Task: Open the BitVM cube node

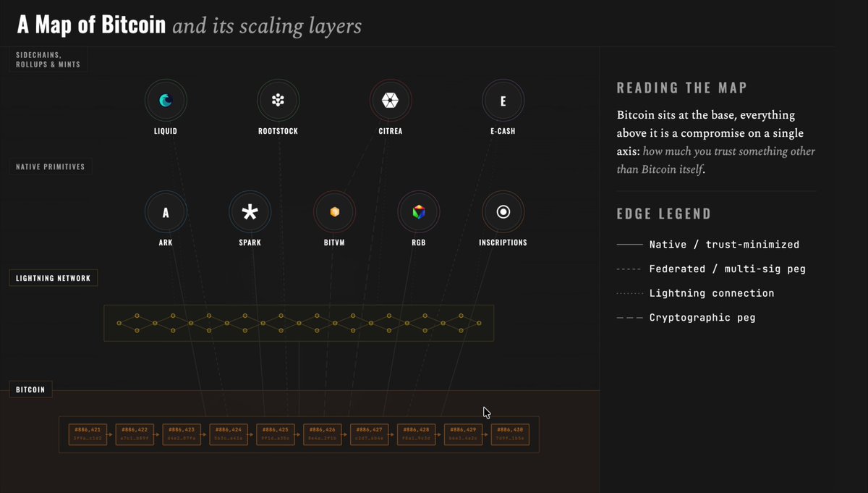Action: click(334, 212)
